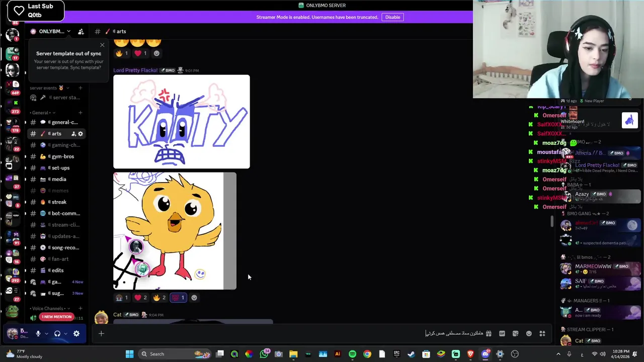Image resolution: width=644 pixels, height=362 pixels.
Task: Attach a file with the plus button
Action: tap(101, 333)
